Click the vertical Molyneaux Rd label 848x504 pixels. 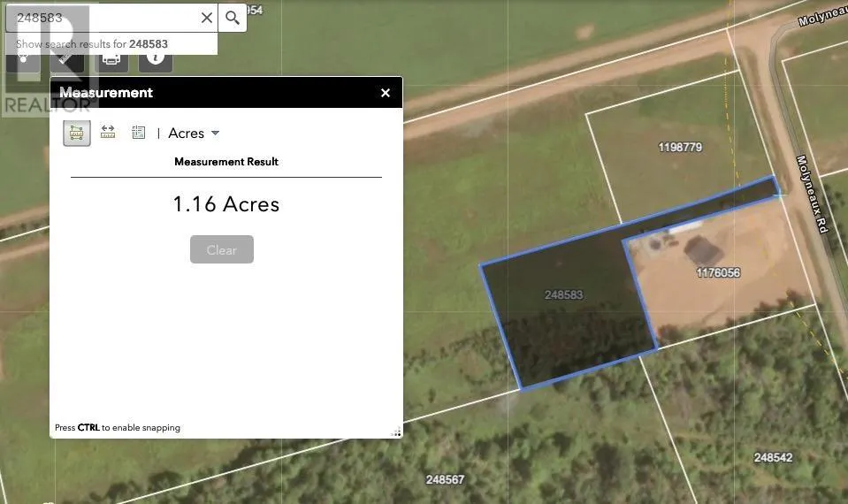(812, 195)
